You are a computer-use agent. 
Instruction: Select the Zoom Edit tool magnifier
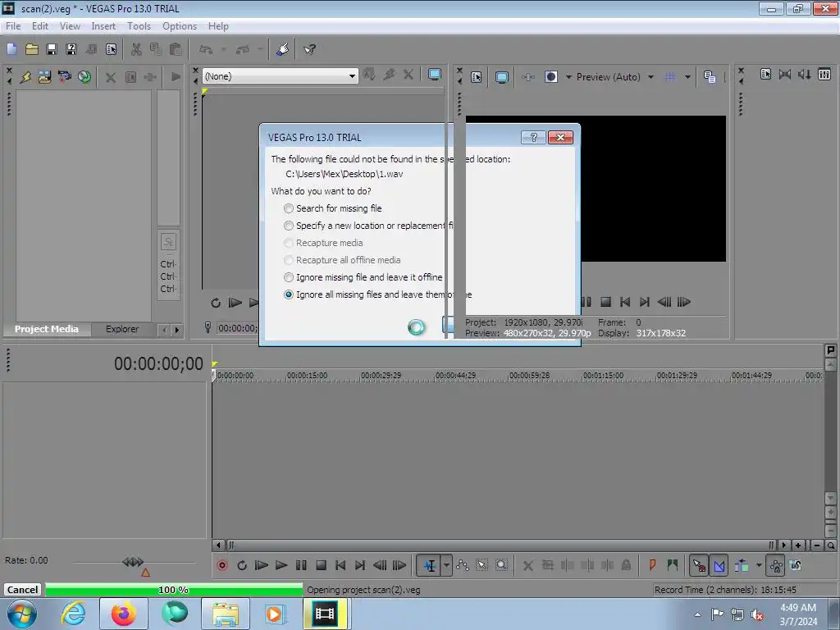(501, 565)
